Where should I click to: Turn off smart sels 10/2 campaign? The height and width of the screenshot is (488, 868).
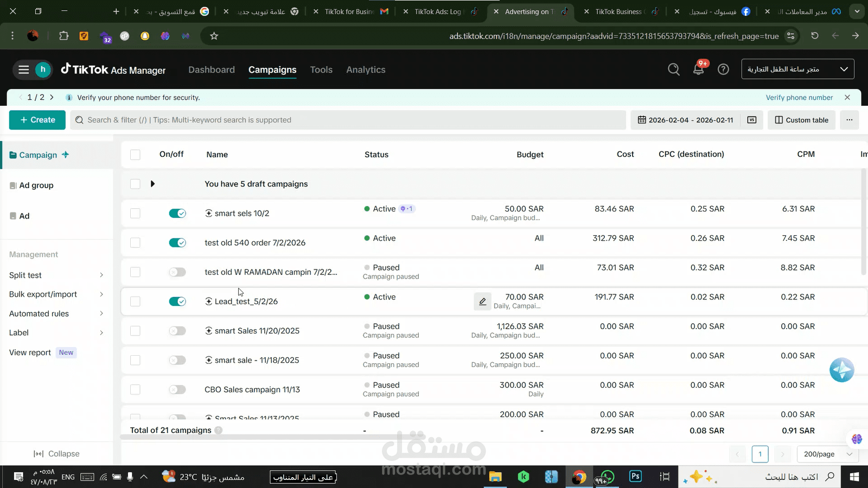coord(177,214)
